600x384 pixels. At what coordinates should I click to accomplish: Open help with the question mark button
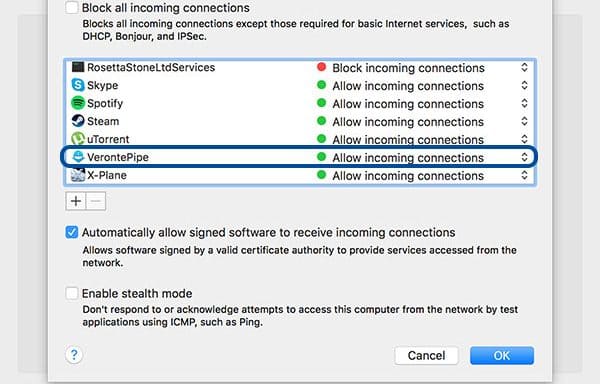[x=74, y=355]
